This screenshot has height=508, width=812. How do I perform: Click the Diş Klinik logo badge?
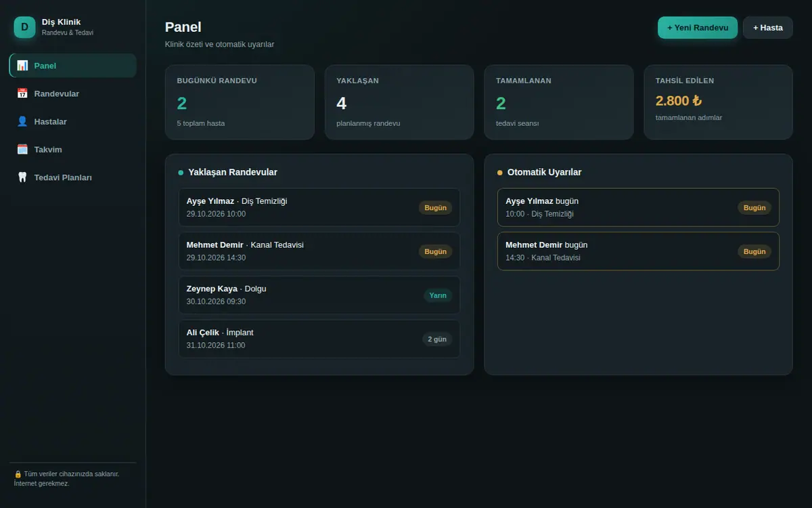24,27
